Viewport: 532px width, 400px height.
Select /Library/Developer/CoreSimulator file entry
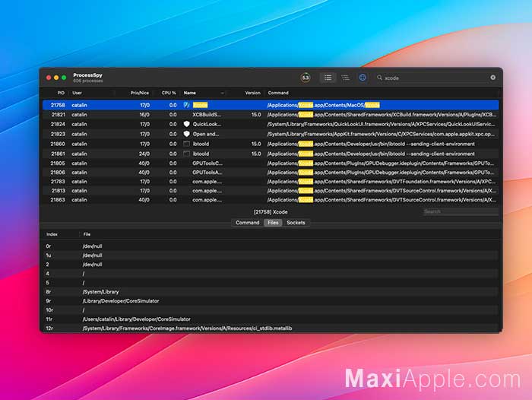pos(121,301)
